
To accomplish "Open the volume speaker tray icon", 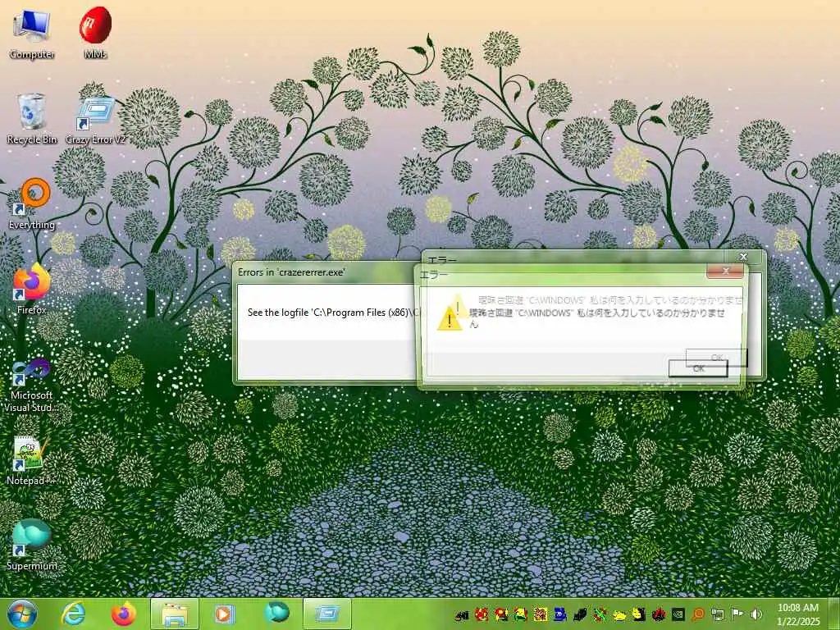I will 756,614.
